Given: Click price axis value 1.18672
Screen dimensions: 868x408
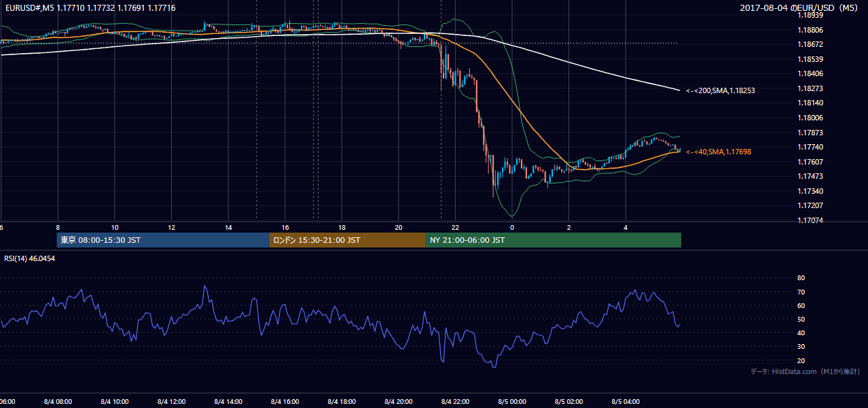Looking at the screenshot, I should [810, 44].
